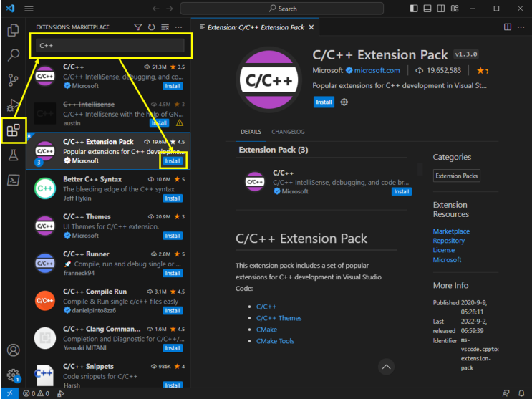The image size is (532, 399).
Task: Refresh the extensions list
Action: (x=151, y=27)
